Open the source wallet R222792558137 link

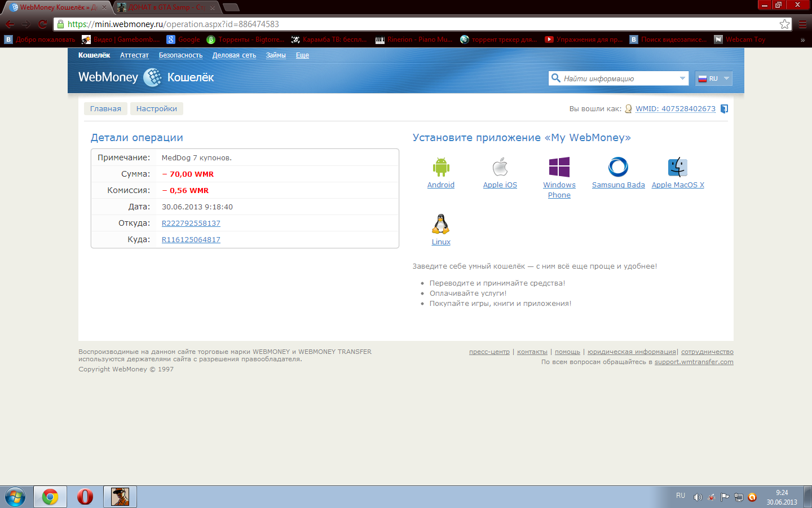point(191,224)
